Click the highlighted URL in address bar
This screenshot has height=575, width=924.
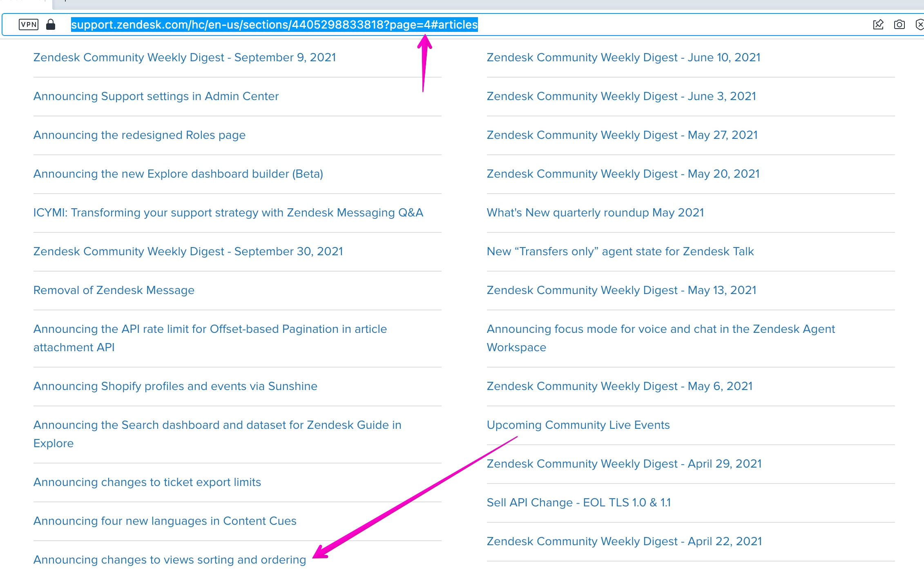(274, 25)
